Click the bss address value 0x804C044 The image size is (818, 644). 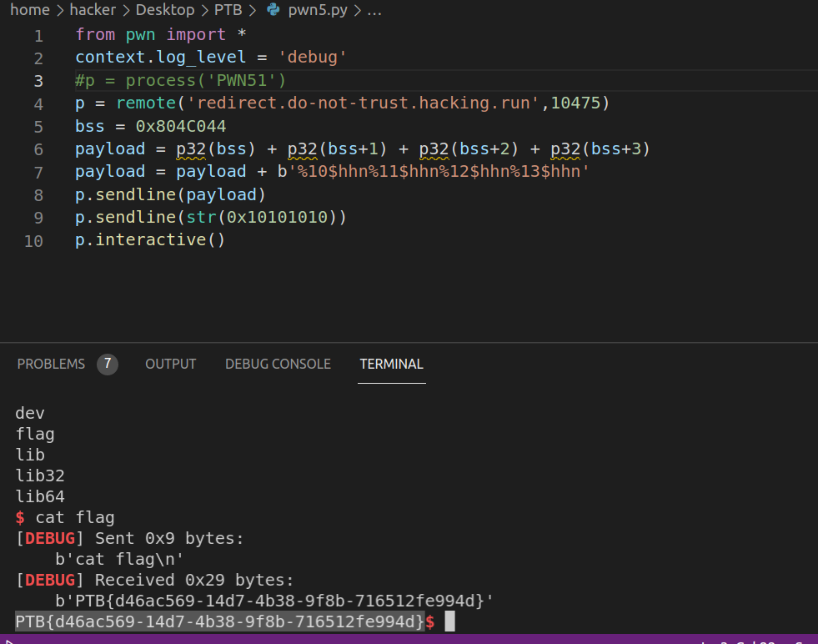180,126
